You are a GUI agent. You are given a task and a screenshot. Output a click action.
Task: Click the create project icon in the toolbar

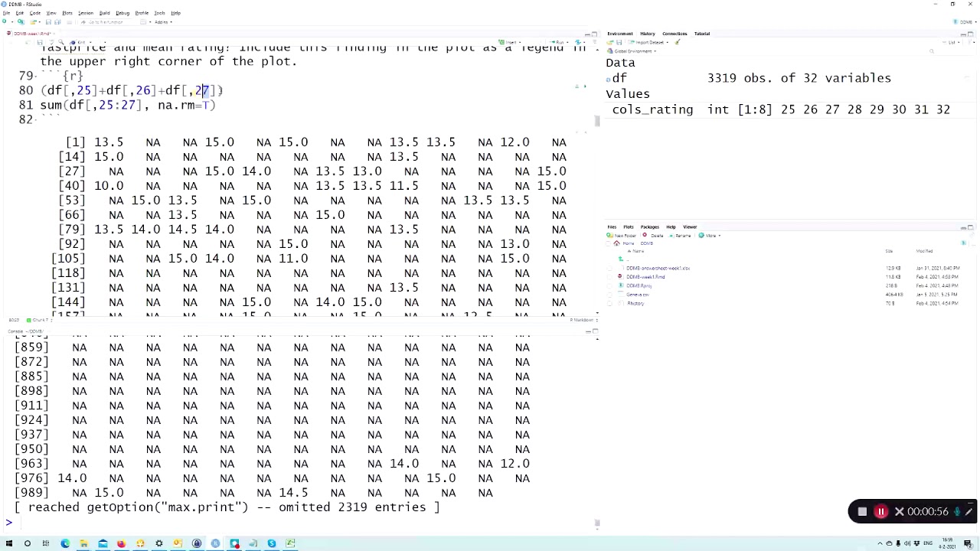coord(21,21)
